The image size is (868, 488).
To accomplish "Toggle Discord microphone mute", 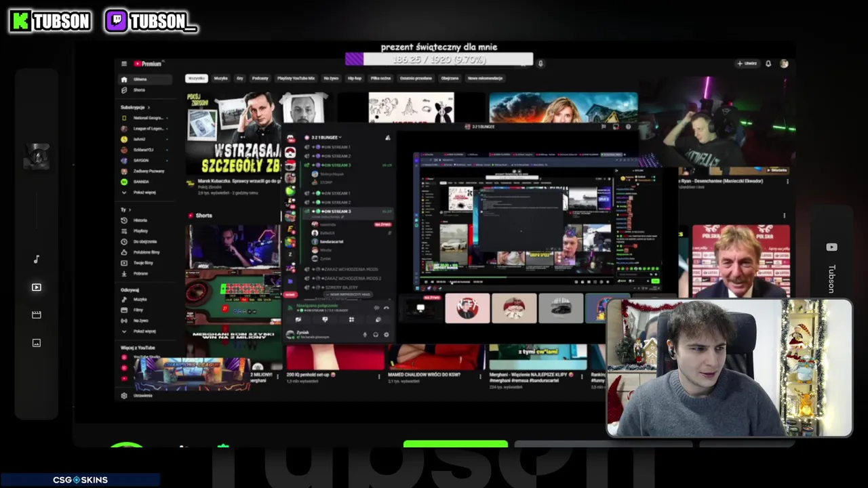I will pos(365,334).
